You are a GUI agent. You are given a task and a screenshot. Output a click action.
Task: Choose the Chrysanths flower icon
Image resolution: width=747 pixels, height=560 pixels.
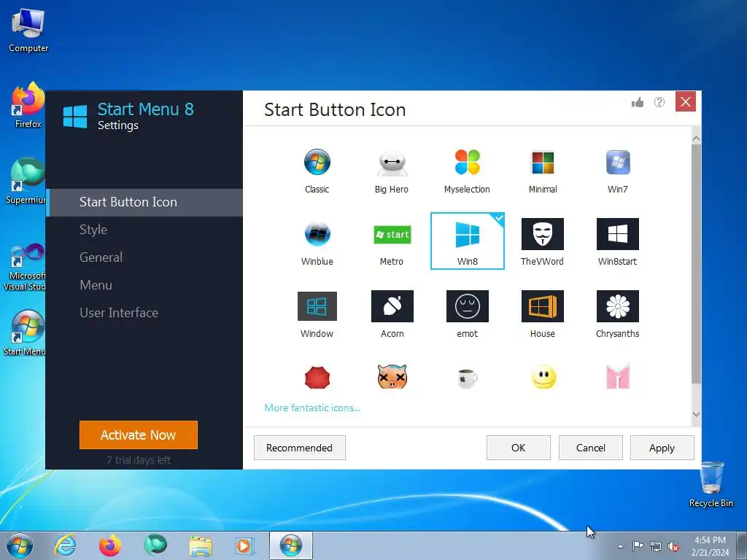pyautogui.click(x=617, y=314)
